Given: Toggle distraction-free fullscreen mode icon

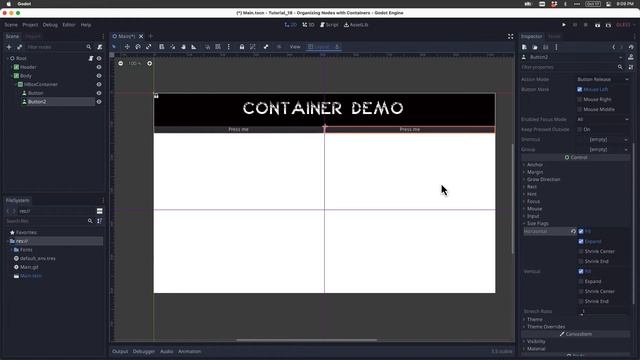Looking at the screenshot, I should 511,36.
